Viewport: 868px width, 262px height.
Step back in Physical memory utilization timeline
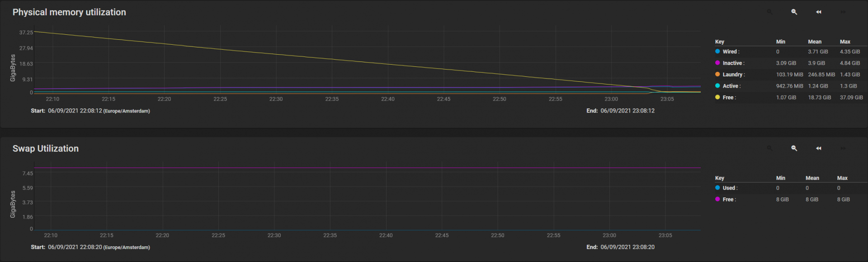point(819,12)
